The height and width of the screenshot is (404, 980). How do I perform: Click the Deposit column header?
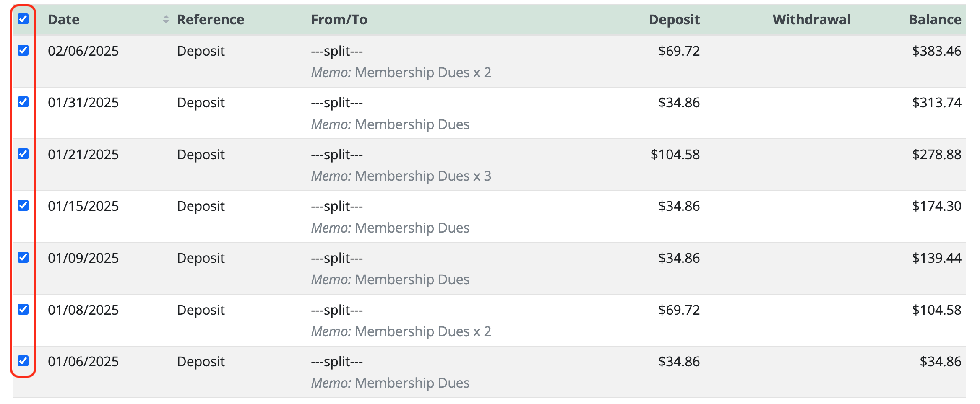[674, 20]
